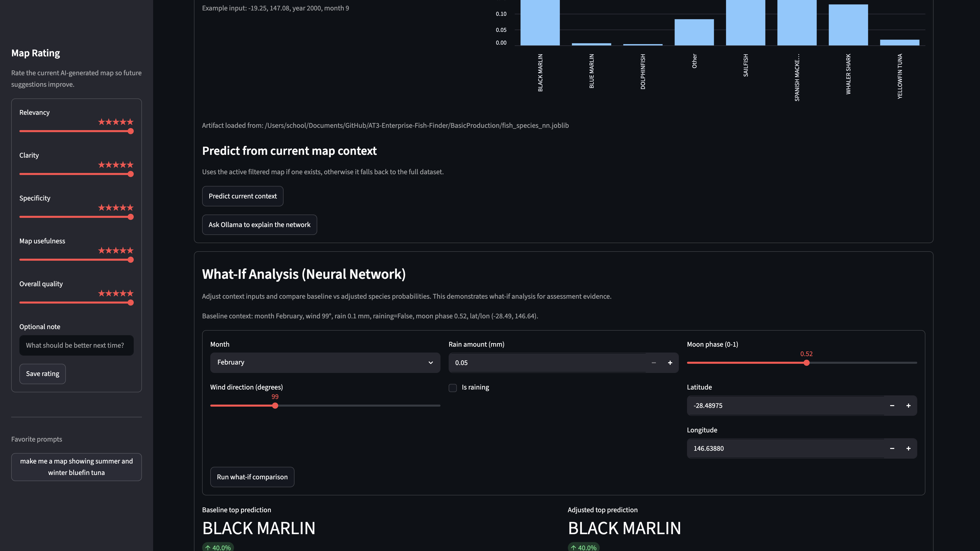Adjust the Moon phase slider handle
This screenshot has height=551, width=980.
[806, 363]
